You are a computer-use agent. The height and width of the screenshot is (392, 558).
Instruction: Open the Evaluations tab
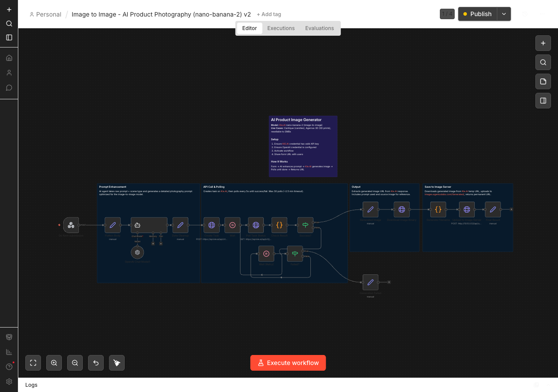point(320,28)
